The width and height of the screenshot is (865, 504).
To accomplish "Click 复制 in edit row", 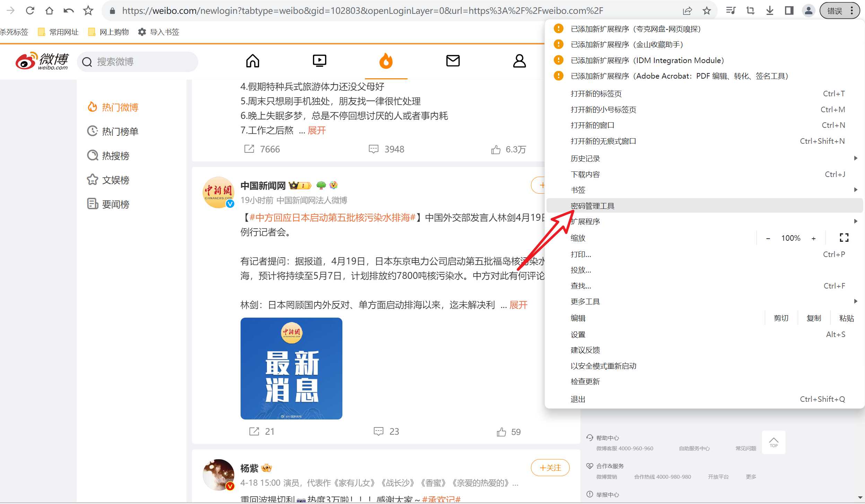I will pos(814,318).
